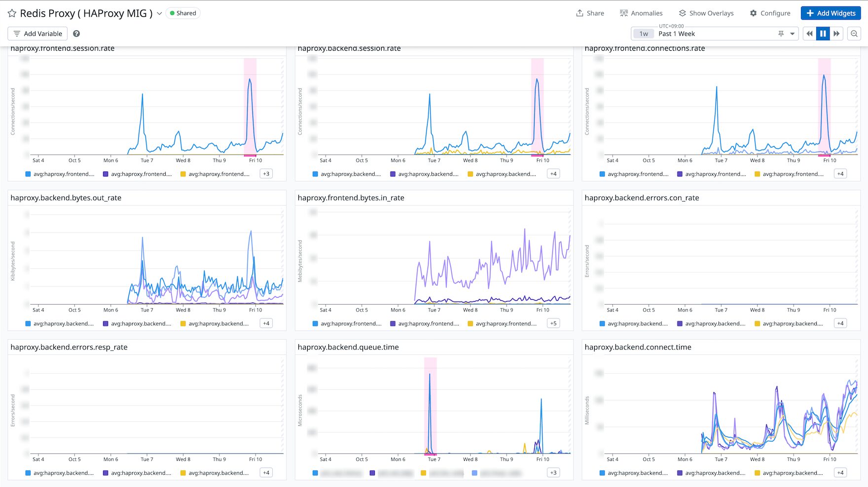Open Configure settings gear

[x=770, y=13]
